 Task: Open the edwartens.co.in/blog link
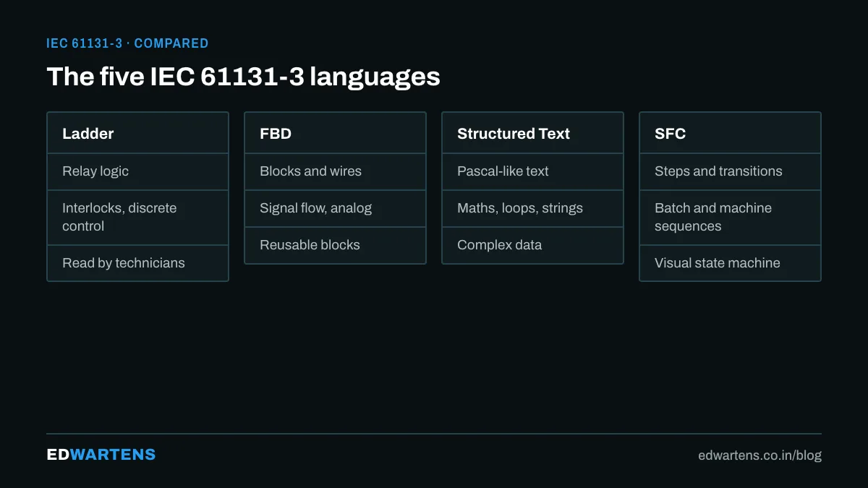pos(759,455)
